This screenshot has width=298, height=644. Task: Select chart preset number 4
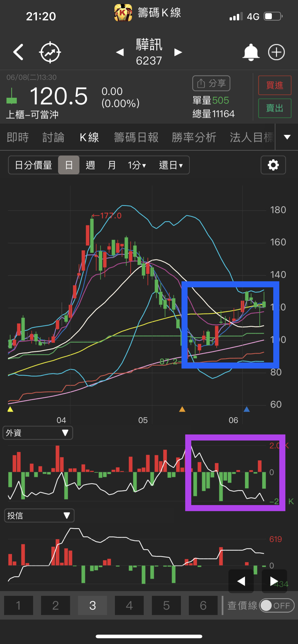pyautogui.click(x=129, y=605)
